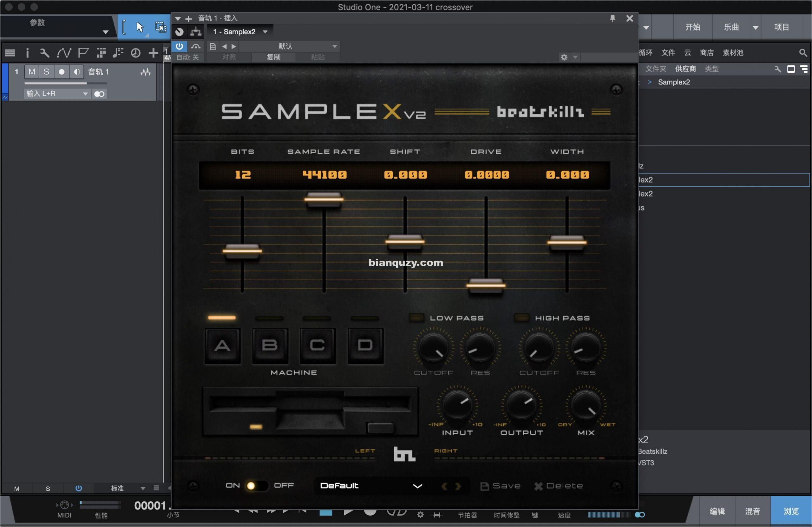Open the 标准 dropdown at bottom
Image resolution: width=812 pixels, height=527 pixels.
(x=128, y=488)
